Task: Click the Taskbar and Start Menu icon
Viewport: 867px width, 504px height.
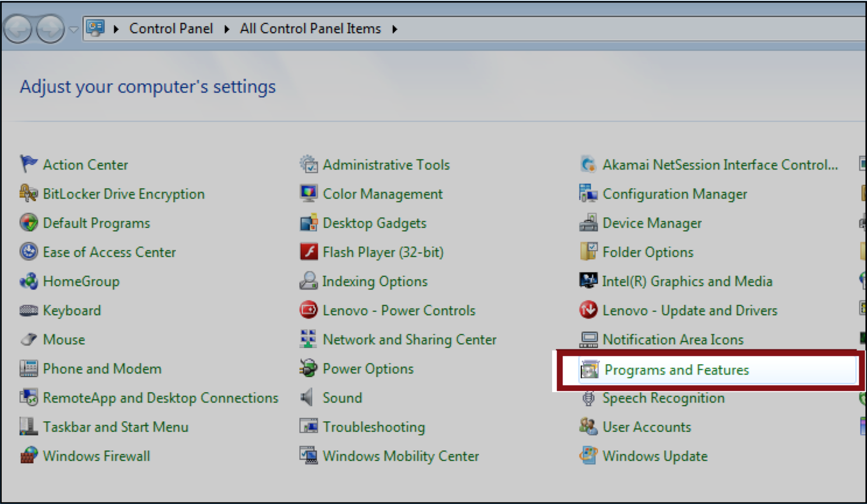Action: 29,427
